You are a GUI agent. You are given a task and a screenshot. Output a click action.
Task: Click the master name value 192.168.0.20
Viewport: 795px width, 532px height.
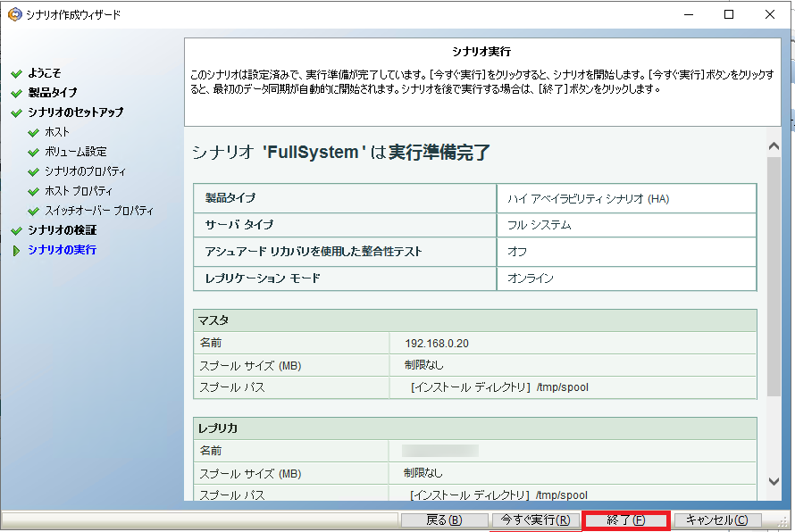pyautogui.click(x=437, y=343)
